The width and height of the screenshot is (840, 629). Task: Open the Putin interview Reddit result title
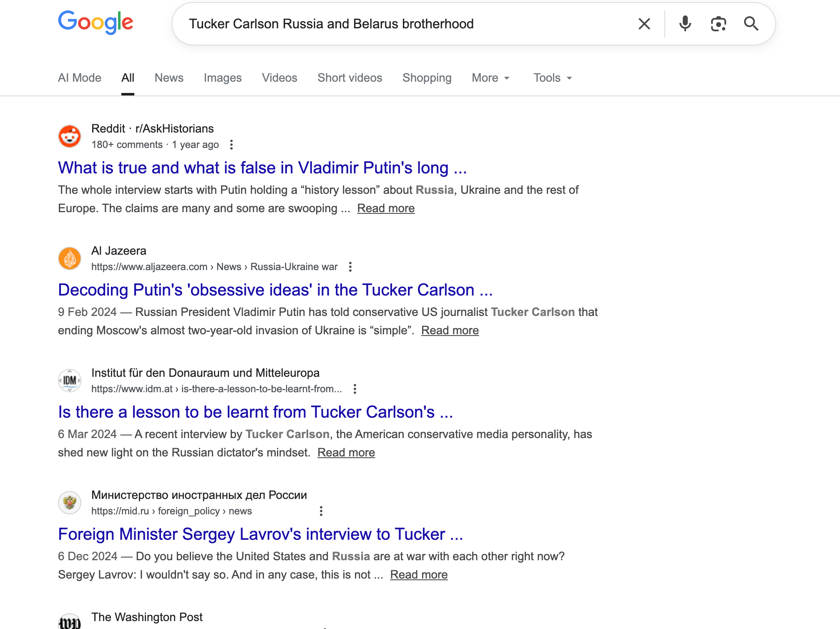click(262, 168)
